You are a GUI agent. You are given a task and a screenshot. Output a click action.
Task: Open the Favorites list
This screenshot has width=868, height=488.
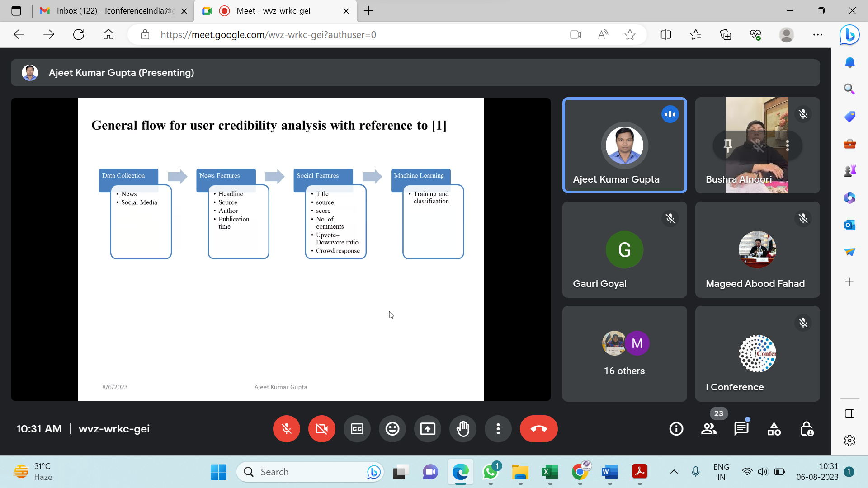coord(696,35)
